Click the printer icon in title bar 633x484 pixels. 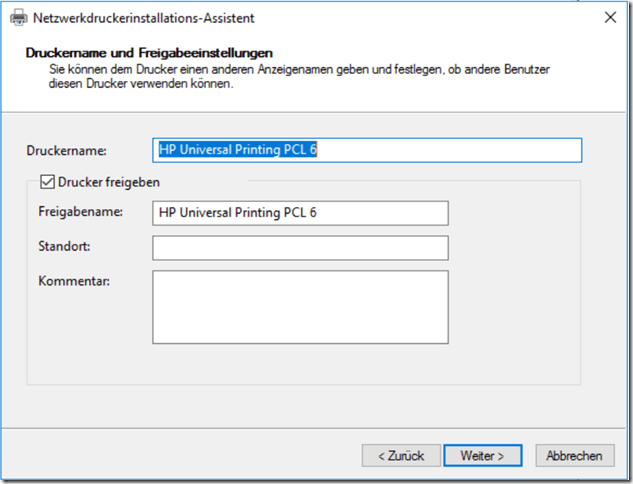tap(19, 17)
